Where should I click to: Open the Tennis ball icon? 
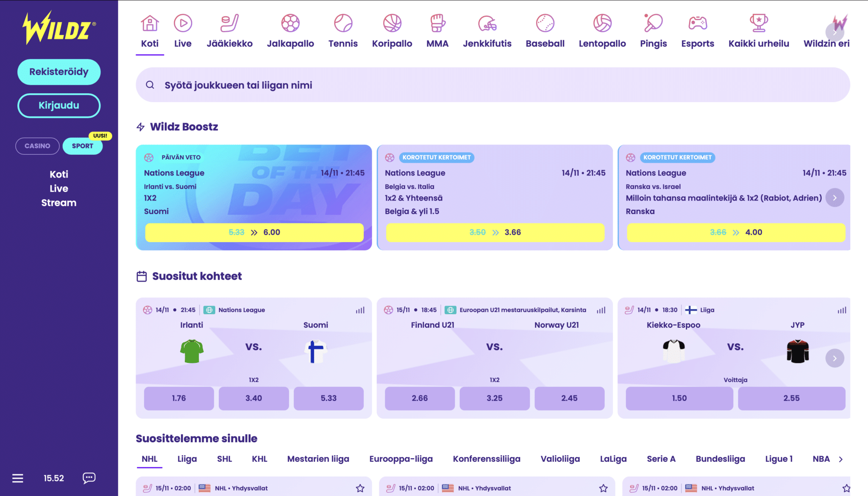tap(343, 23)
